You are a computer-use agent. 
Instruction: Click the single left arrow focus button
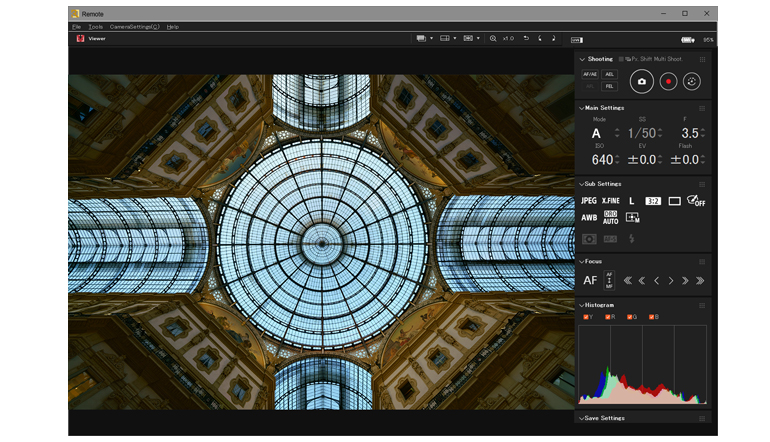pyautogui.click(x=657, y=281)
